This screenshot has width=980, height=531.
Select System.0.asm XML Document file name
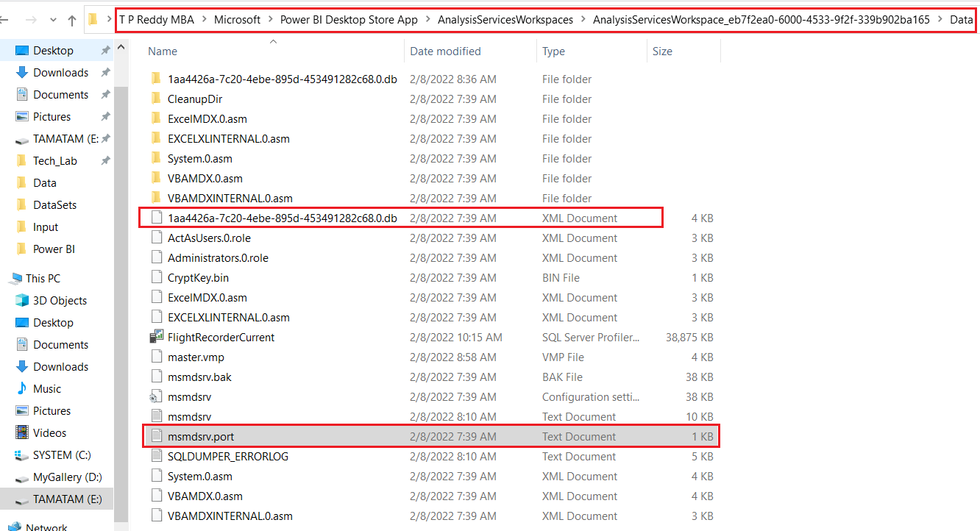(200, 476)
